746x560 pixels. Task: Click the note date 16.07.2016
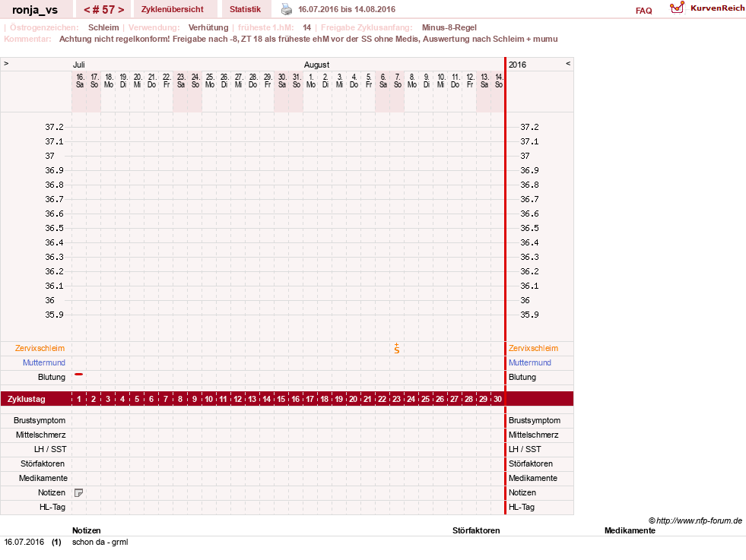24,542
